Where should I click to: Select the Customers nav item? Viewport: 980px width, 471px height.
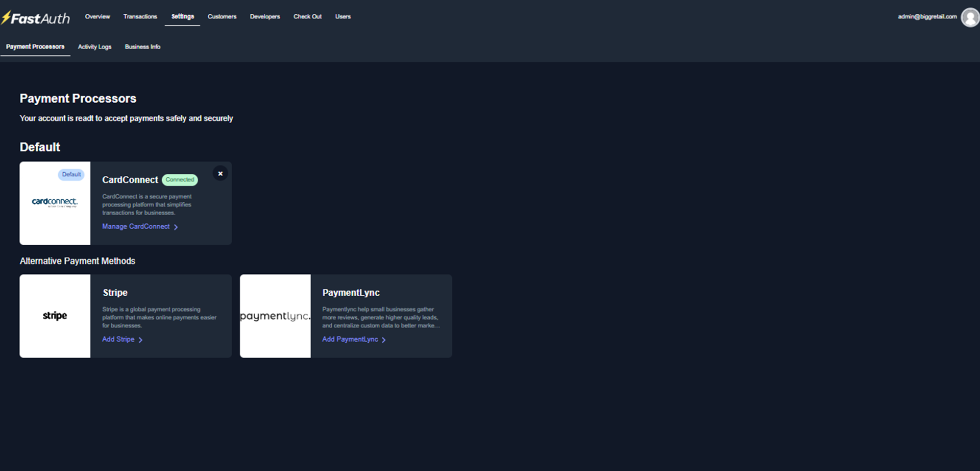(222, 16)
